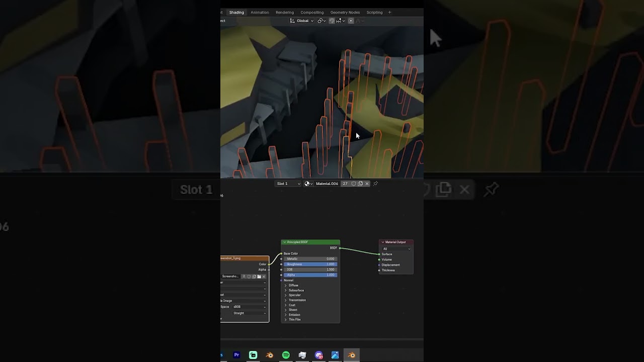The width and height of the screenshot is (644, 362).
Task: Click the Base Color input socket
Action: click(281, 253)
